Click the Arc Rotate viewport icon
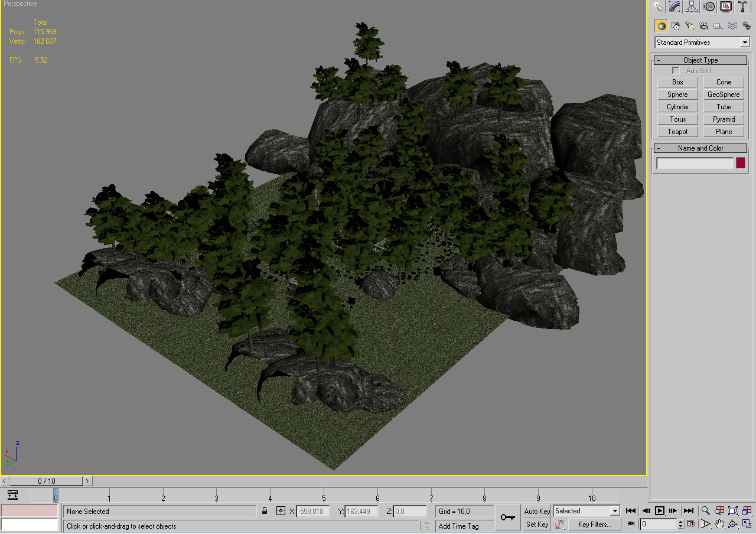Viewport: 756px width, 534px height. point(733,524)
